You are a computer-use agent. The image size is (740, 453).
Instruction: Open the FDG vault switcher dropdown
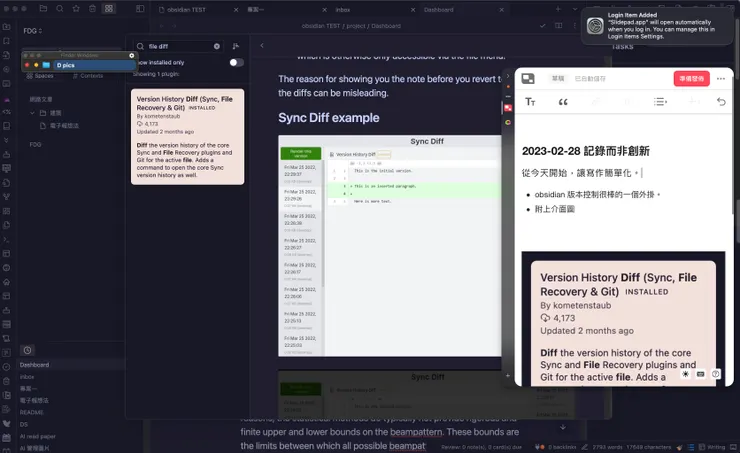coord(33,31)
